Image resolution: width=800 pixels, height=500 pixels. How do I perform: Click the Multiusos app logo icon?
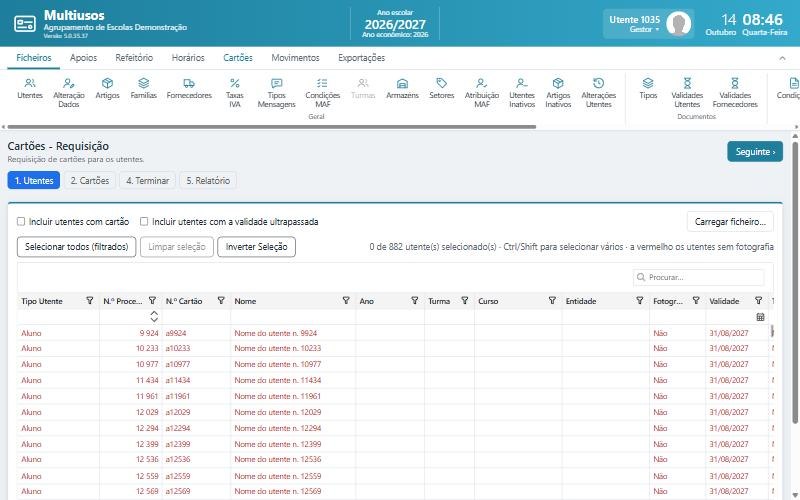pos(24,23)
